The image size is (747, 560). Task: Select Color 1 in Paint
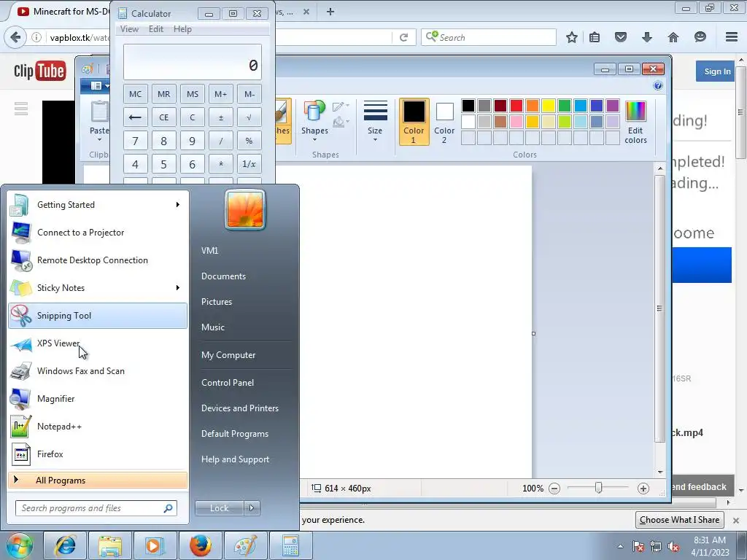414,122
